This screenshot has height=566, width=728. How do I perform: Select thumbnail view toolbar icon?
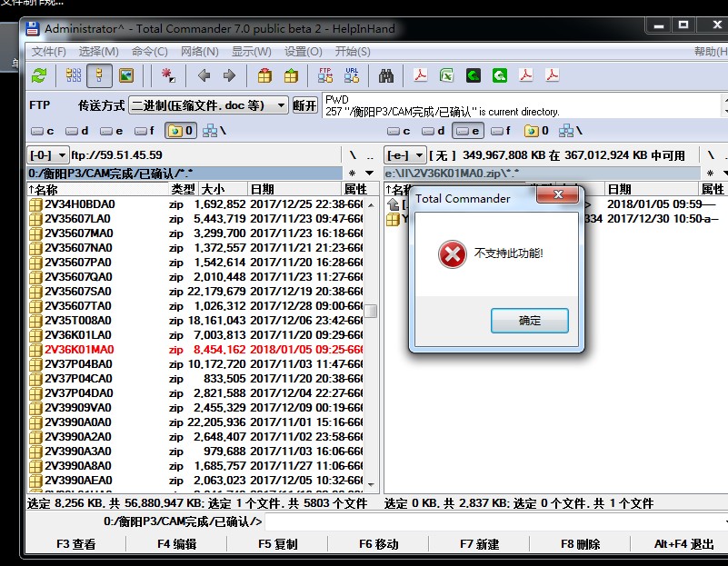click(126, 75)
